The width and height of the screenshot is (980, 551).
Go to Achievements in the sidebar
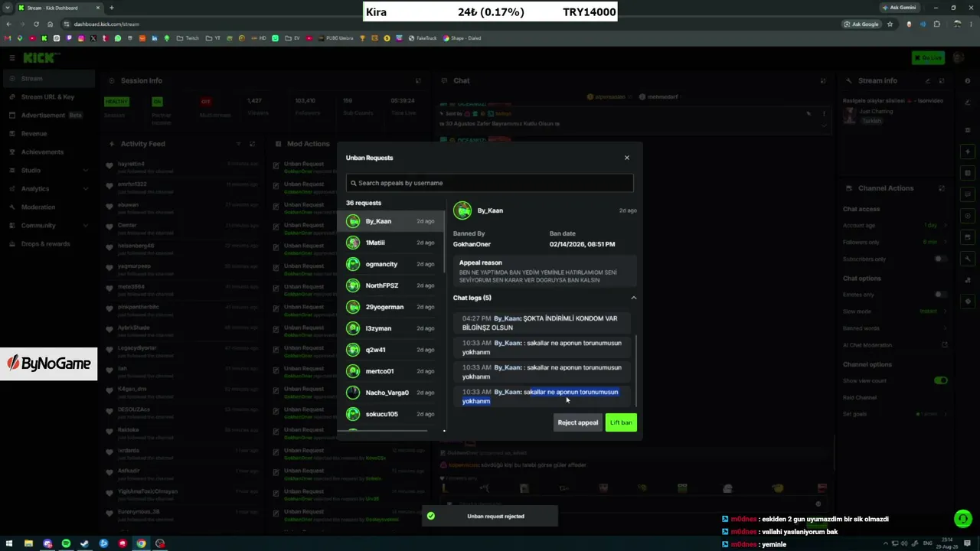point(47,152)
